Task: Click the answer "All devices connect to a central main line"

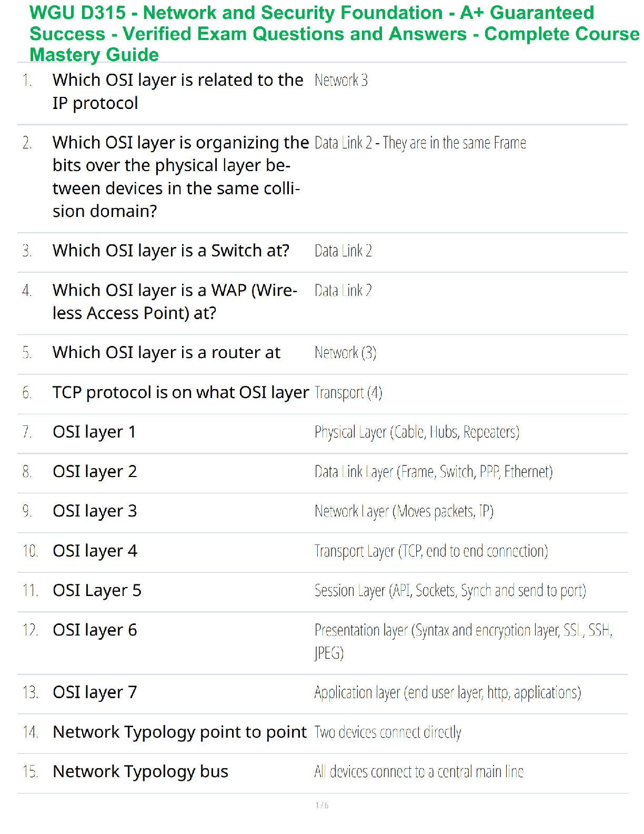Action: 419,771
